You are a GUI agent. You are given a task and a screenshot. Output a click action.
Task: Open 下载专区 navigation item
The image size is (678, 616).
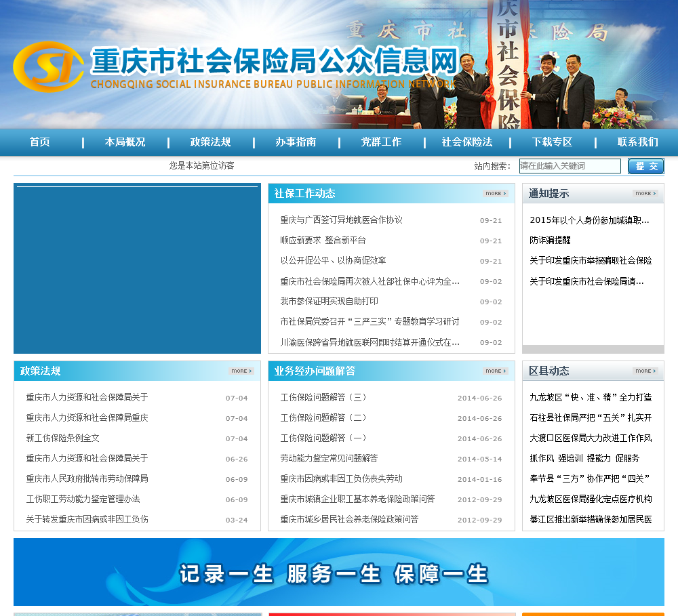tap(552, 142)
